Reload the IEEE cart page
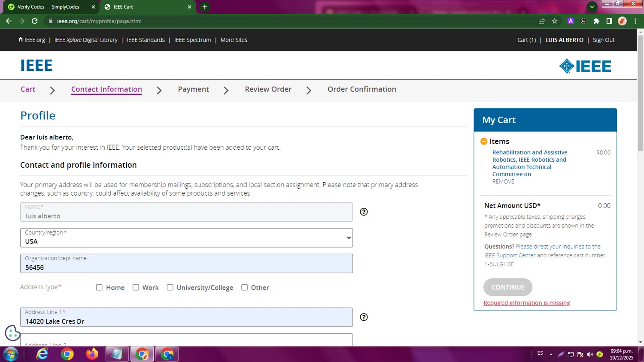 35,21
